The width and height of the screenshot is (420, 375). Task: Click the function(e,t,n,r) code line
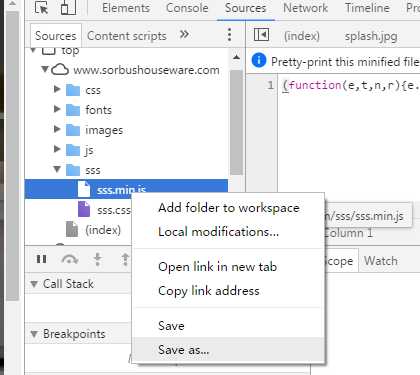tap(350, 85)
